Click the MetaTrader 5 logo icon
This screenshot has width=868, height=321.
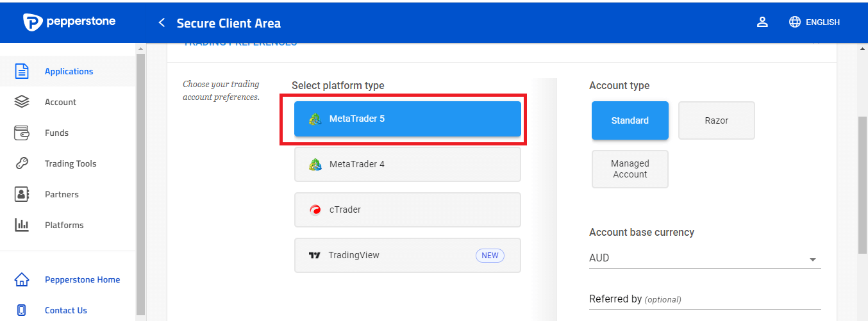click(x=315, y=119)
